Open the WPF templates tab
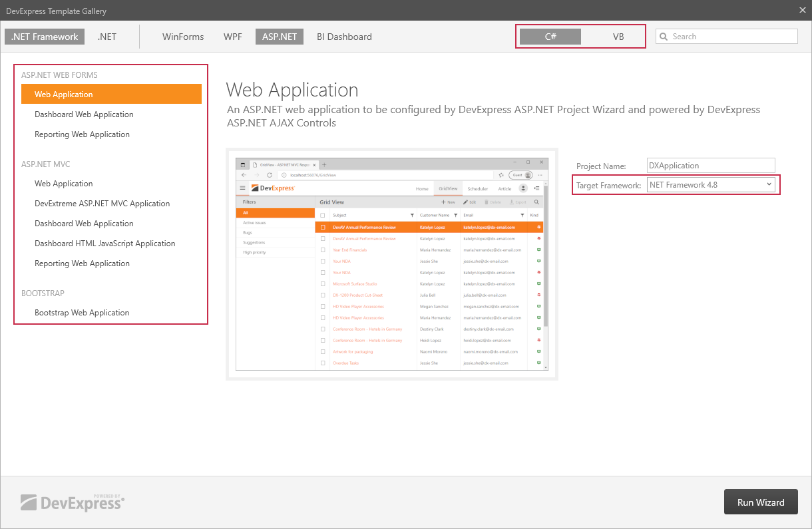 (233, 37)
